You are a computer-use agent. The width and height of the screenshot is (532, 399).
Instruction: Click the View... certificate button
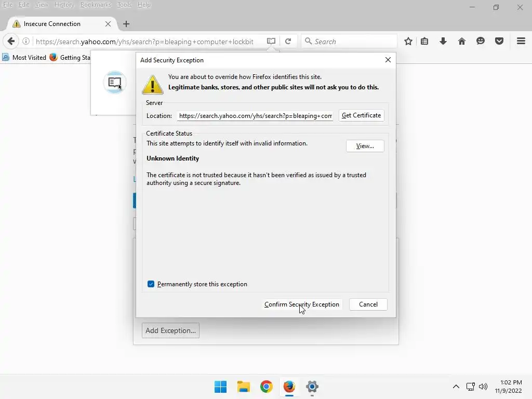click(x=365, y=146)
